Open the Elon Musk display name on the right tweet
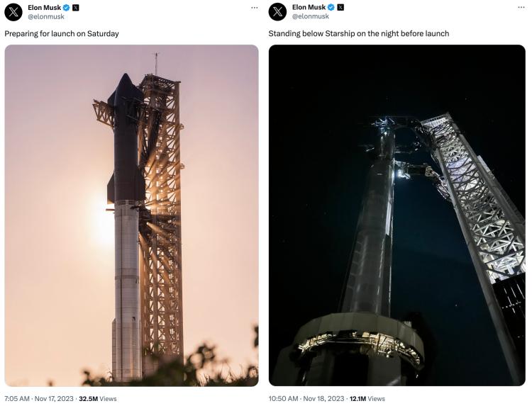 click(308, 8)
